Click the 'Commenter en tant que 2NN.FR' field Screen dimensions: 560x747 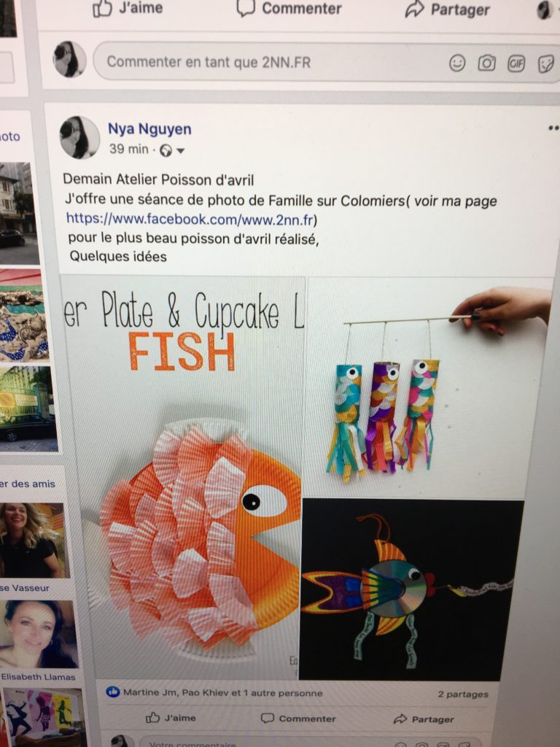pyautogui.click(x=271, y=63)
